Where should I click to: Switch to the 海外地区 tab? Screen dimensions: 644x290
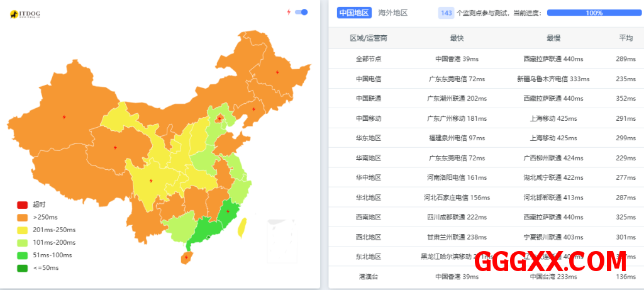tap(392, 13)
